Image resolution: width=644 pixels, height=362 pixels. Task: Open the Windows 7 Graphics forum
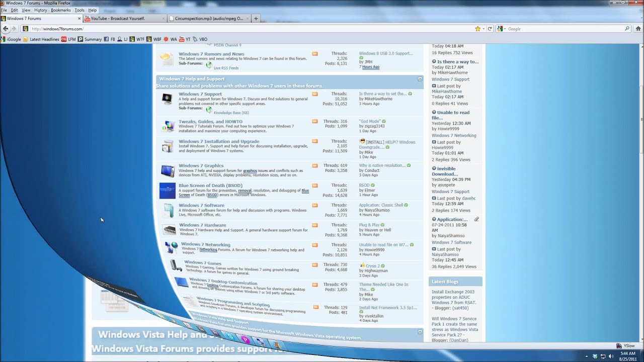pos(201,165)
